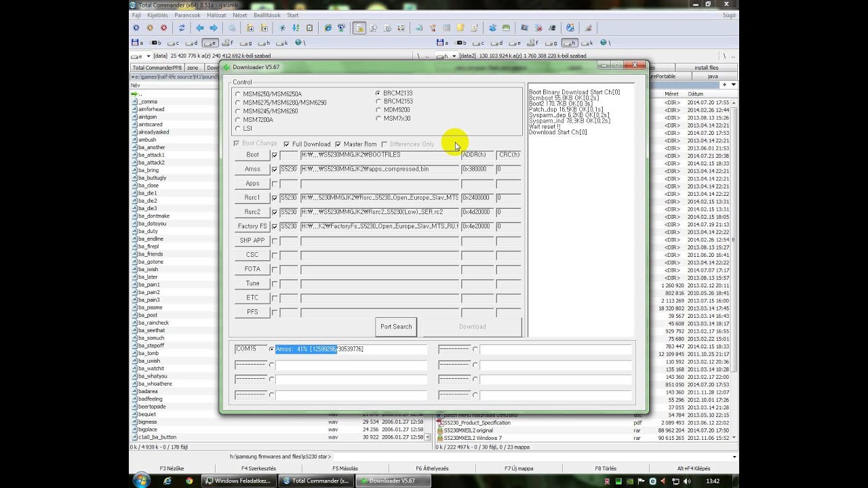Screen dimensions: 868x488
Task: Select drive a in right panel drive bar
Action: tap(443, 42)
